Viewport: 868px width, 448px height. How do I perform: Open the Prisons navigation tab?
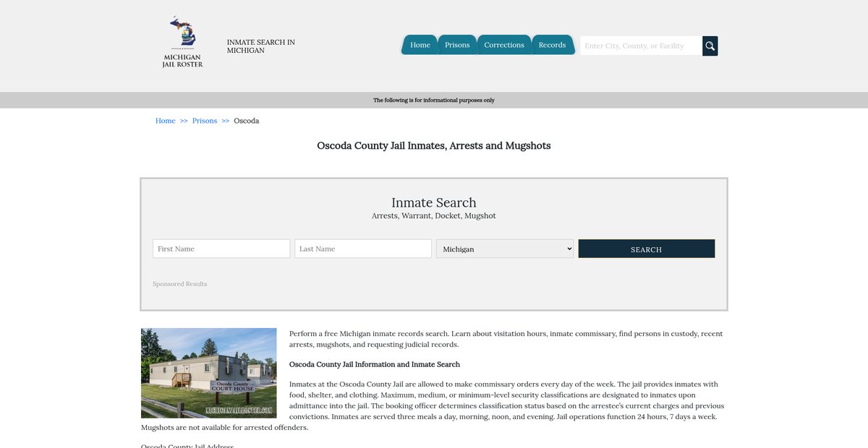(x=457, y=45)
